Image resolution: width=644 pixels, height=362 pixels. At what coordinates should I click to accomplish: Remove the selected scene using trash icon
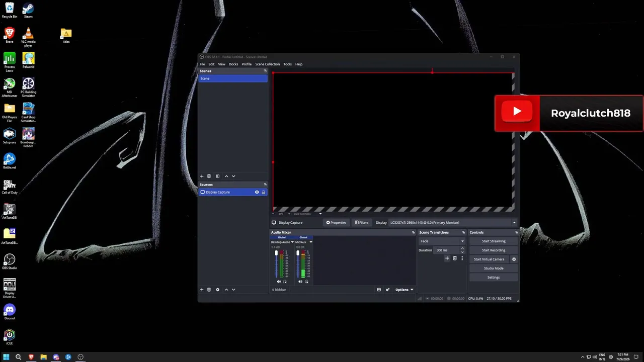click(209, 176)
